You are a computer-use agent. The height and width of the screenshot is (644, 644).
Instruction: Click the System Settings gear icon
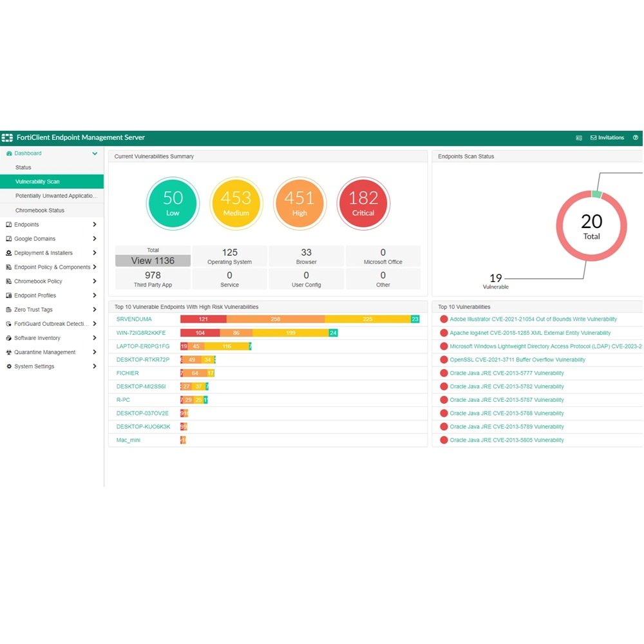(8, 366)
